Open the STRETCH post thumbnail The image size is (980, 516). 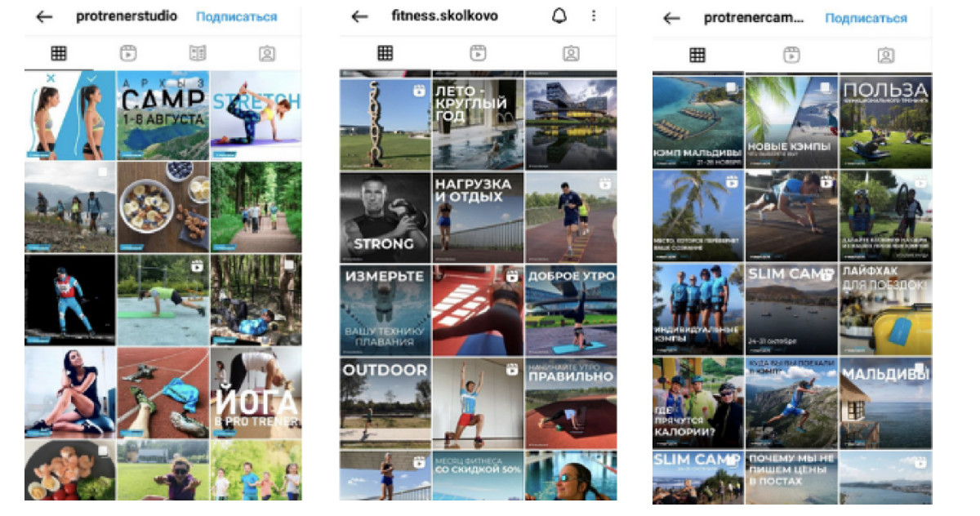click(256, 114)
